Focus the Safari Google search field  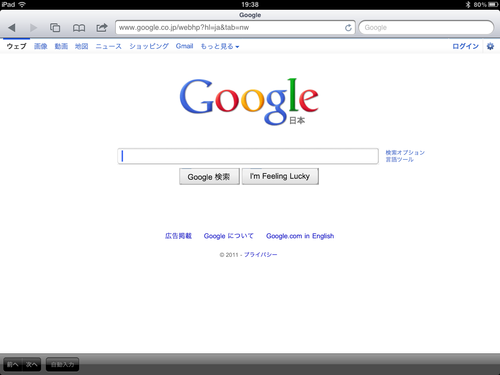[x=426, y=28]
